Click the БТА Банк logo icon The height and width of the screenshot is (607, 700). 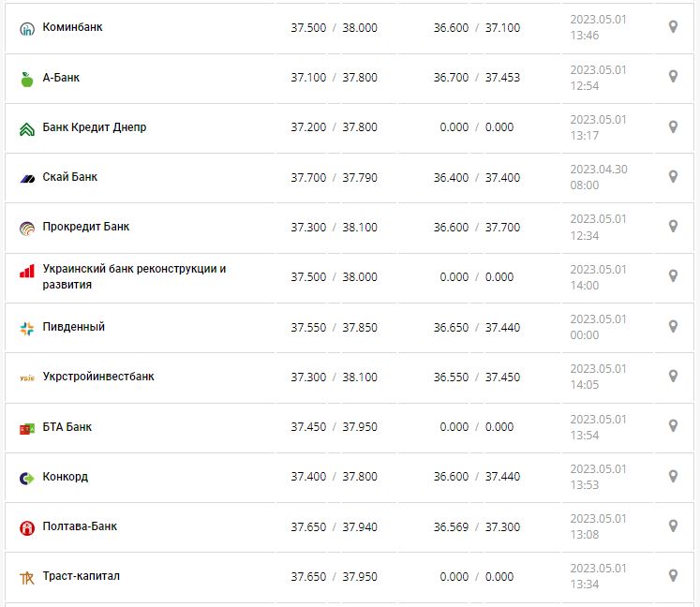(26, 428)
